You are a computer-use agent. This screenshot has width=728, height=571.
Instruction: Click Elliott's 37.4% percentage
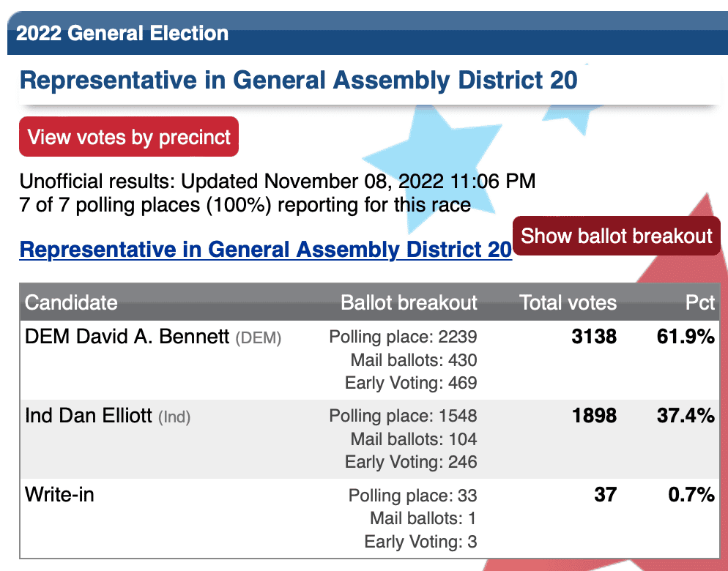pyautogui.click(x=686, y=416)
